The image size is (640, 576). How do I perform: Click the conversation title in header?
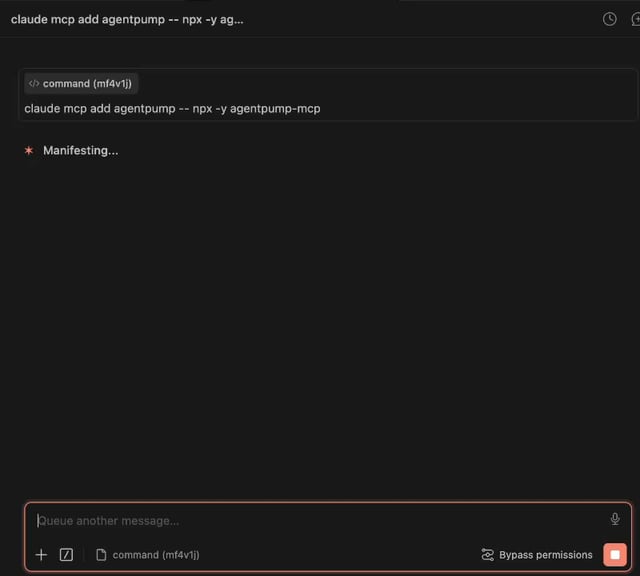pyautogui.click(x=127, y=20)
